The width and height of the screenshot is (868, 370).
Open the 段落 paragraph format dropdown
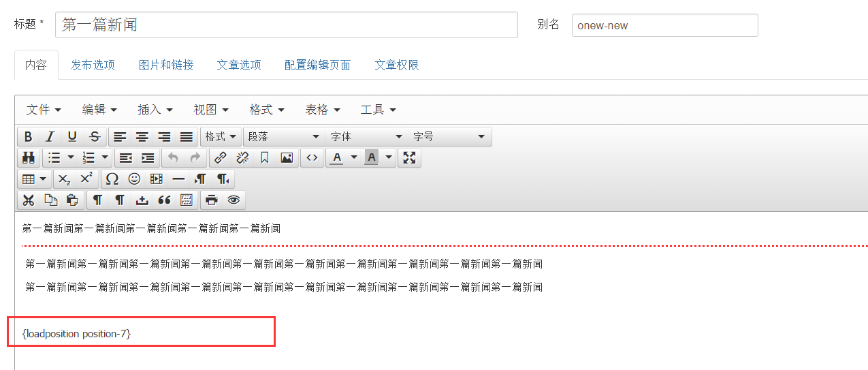pyautogui.click(x=284, y=136)
